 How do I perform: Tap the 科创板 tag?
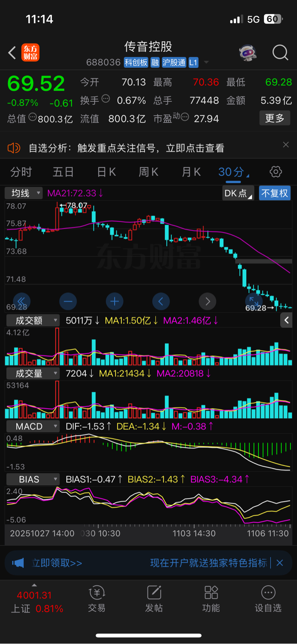tap(136, 62)
